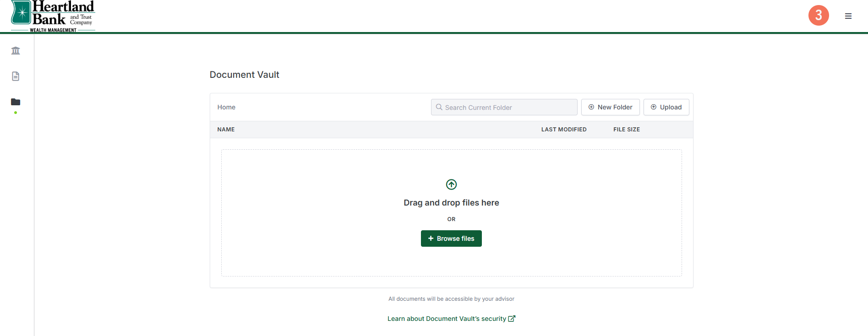The image size is (868, 336).
Task: Open the Heartland Bank logo home link
Action: click(x=53, y=16)
